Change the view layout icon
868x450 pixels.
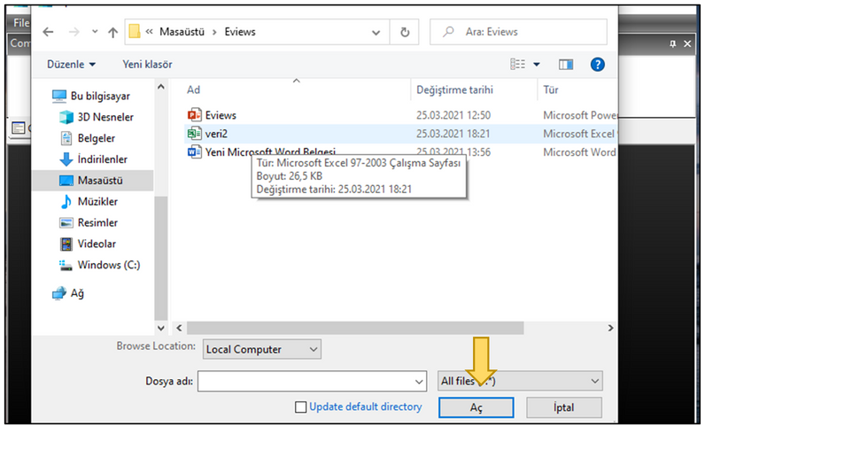[x=517, y=64]
